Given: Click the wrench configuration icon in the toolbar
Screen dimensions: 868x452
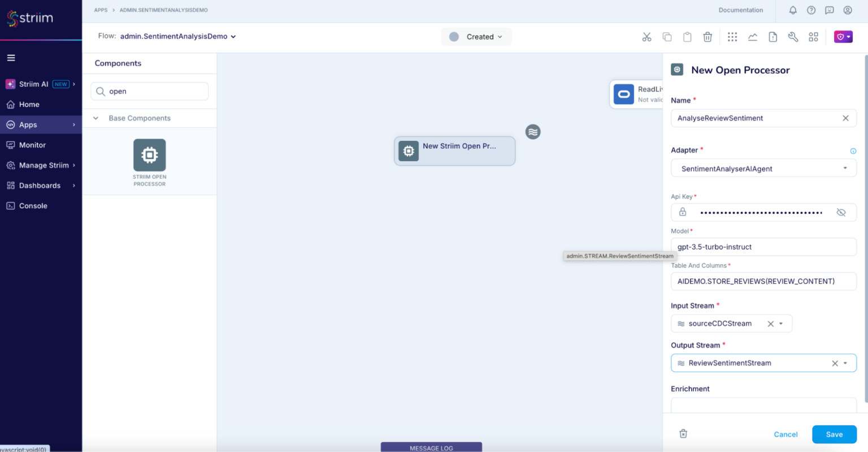Looking at the screenshot, I should click(793, 36).
